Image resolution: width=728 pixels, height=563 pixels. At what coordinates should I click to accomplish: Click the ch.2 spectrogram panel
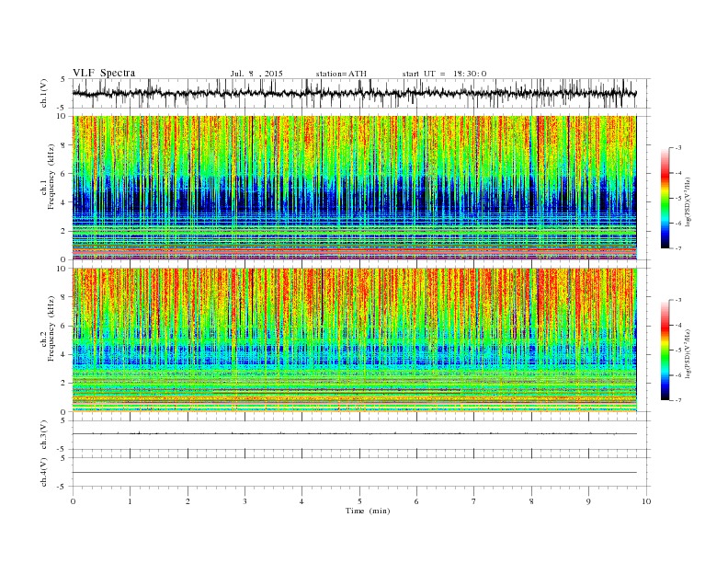pyautogui.click(x=355, y=339)
